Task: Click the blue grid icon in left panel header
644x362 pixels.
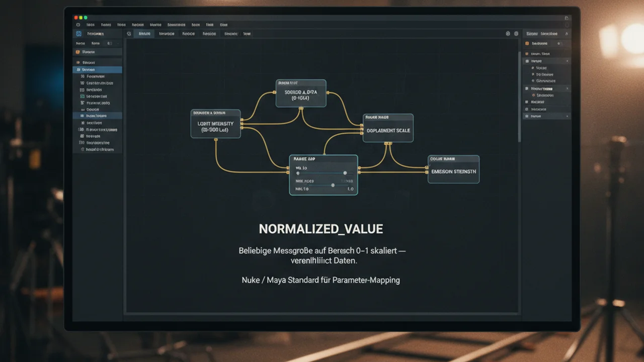Action: [78, 34]
